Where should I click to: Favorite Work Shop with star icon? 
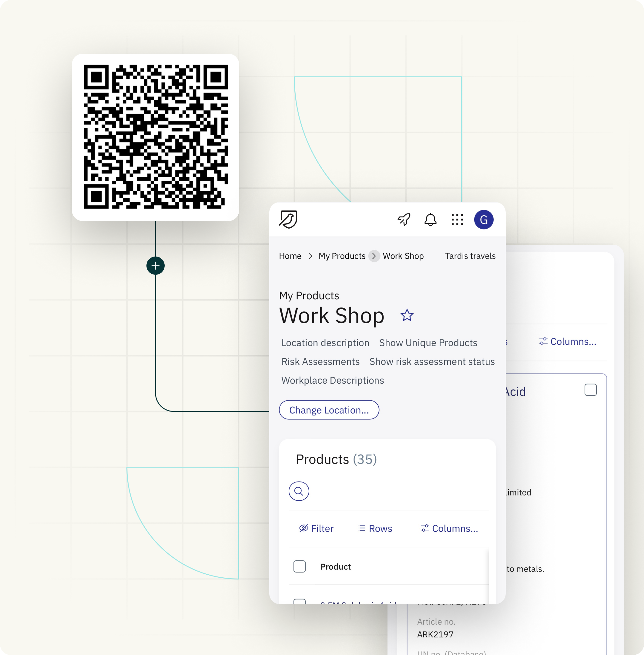coord(407,315)
